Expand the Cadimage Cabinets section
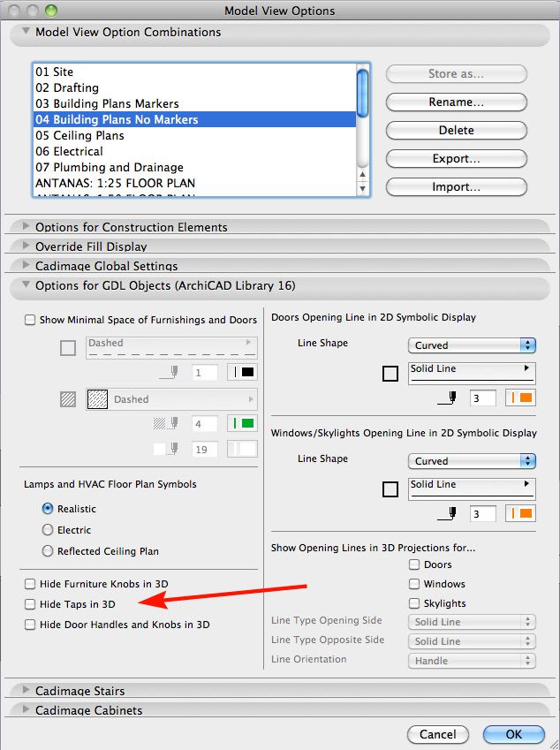 point(26,708)
